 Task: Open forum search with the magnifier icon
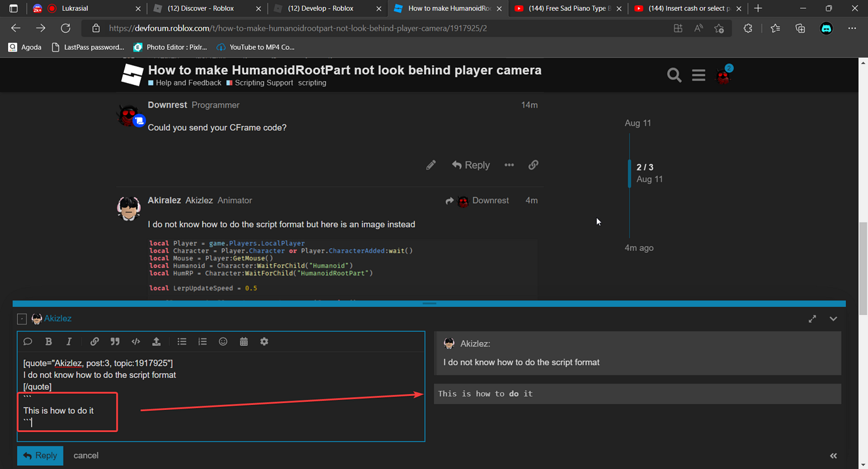tap(674, 75)
